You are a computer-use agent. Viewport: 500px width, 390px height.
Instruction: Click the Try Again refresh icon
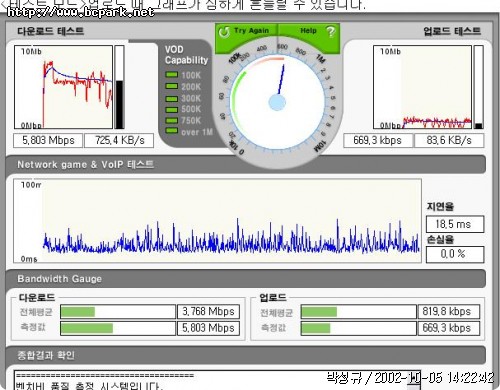pos(224,32)
